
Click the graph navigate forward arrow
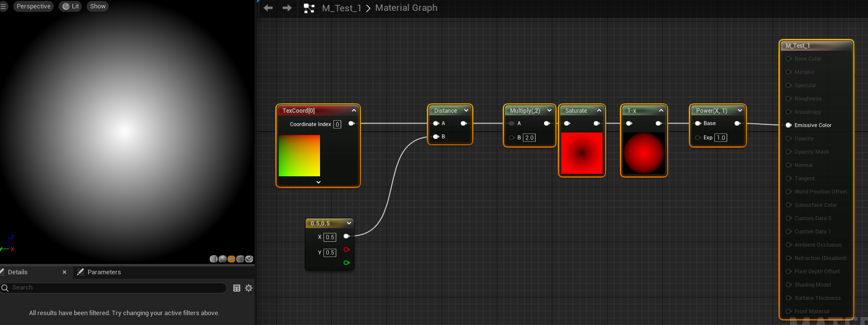click(287, 8)
